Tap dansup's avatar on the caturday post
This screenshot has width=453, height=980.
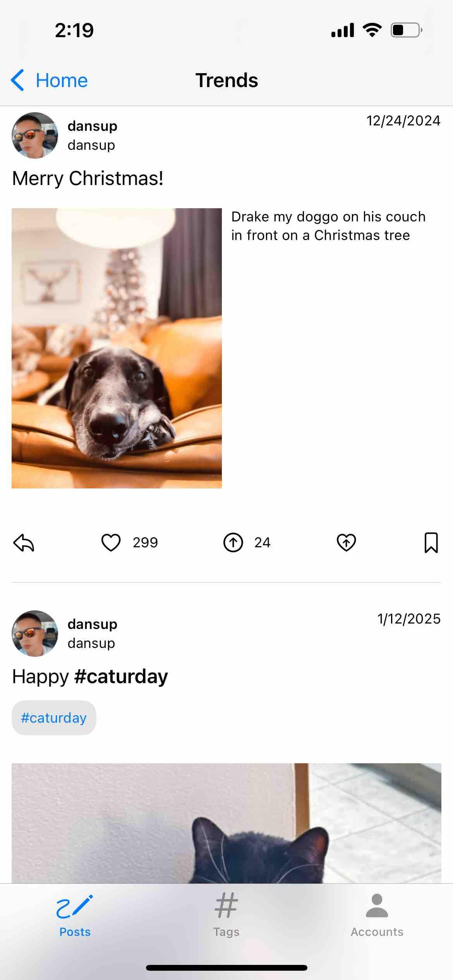point(35,634)
